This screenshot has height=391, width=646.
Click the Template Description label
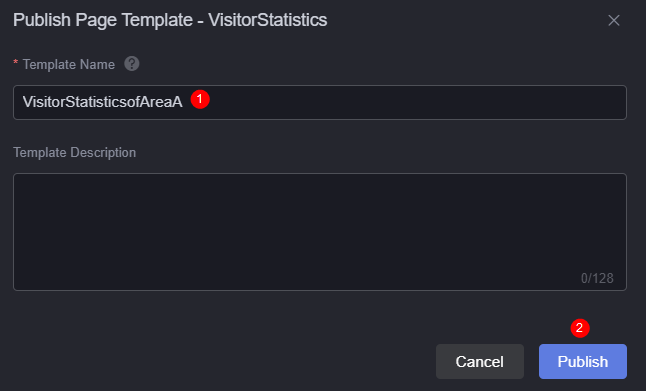[75, 152]
